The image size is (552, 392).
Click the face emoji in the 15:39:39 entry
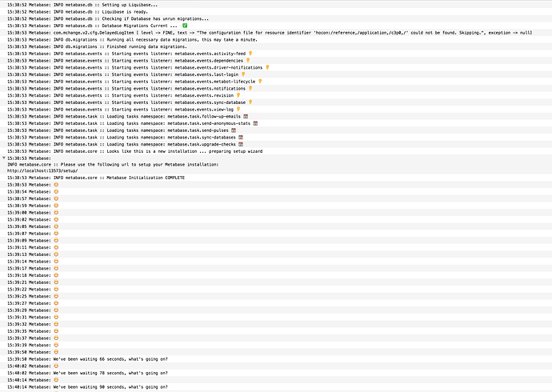coord(56,345)
